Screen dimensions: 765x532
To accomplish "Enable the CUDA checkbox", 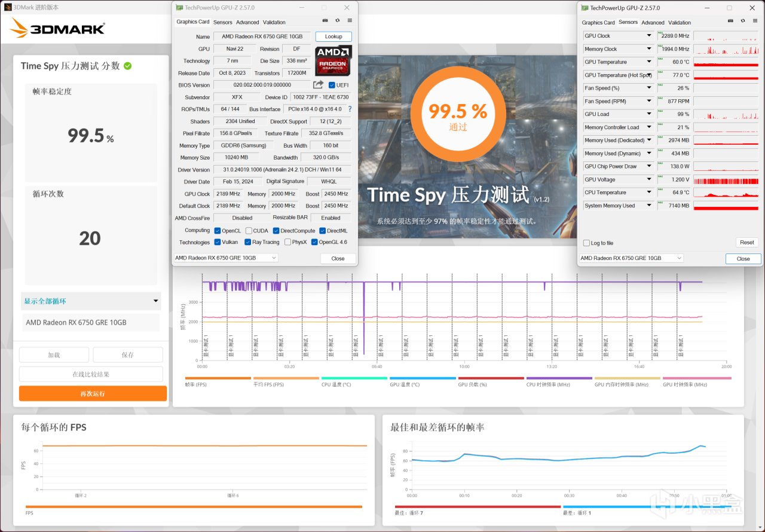I will [249, 231].
